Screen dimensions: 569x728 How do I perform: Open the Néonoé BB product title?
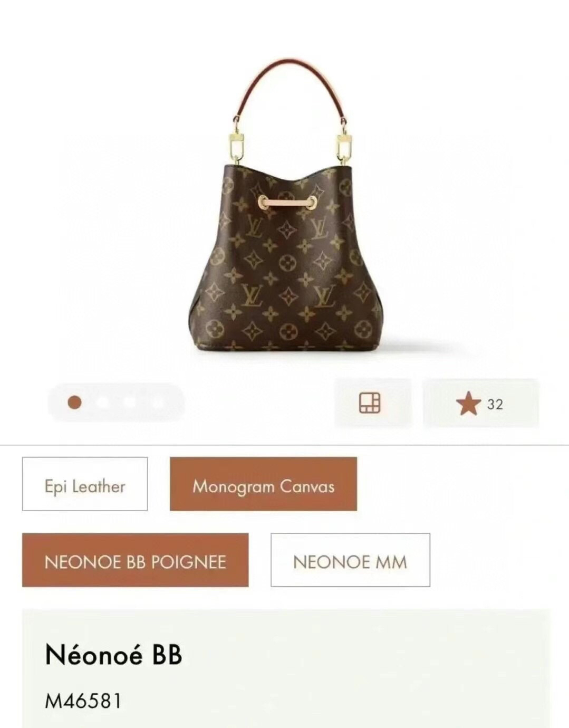point(114,655)
